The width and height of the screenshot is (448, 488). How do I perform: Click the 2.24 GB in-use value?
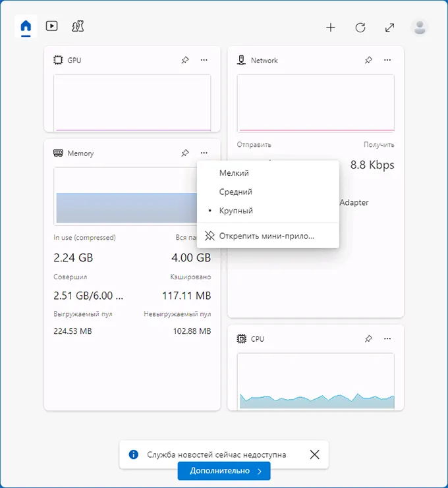click(73, 258)
